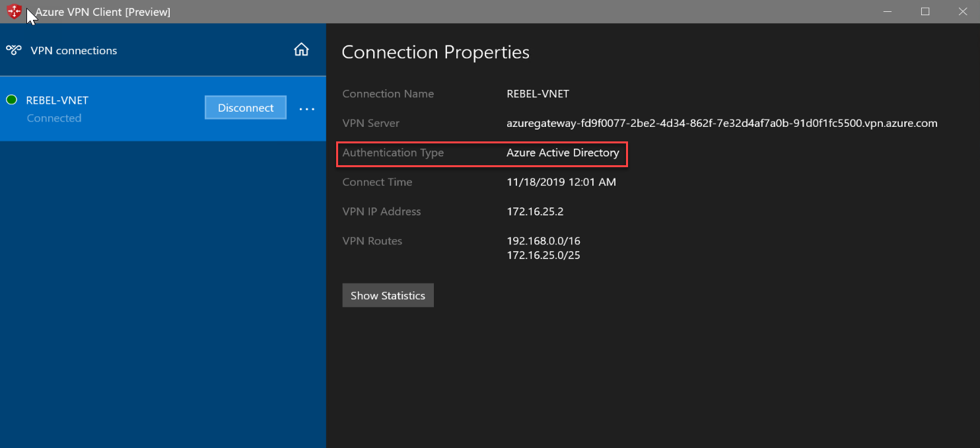This screenshot has height=448, width=980.
Task: Disconnect the REBEL-VNET connection
Action: coord(246,108)
